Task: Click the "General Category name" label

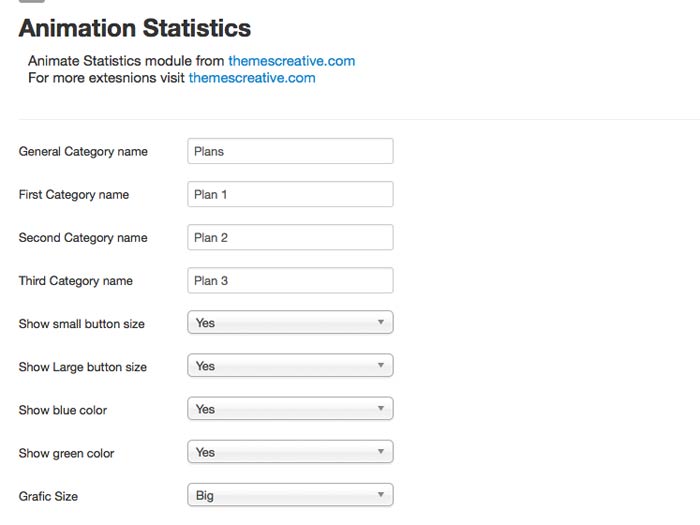Action: click(x=83, y=152)
